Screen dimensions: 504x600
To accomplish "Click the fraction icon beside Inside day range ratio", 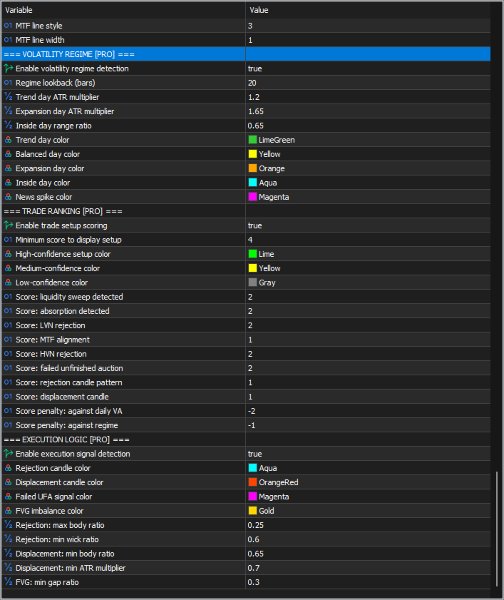I will [8, 126].
